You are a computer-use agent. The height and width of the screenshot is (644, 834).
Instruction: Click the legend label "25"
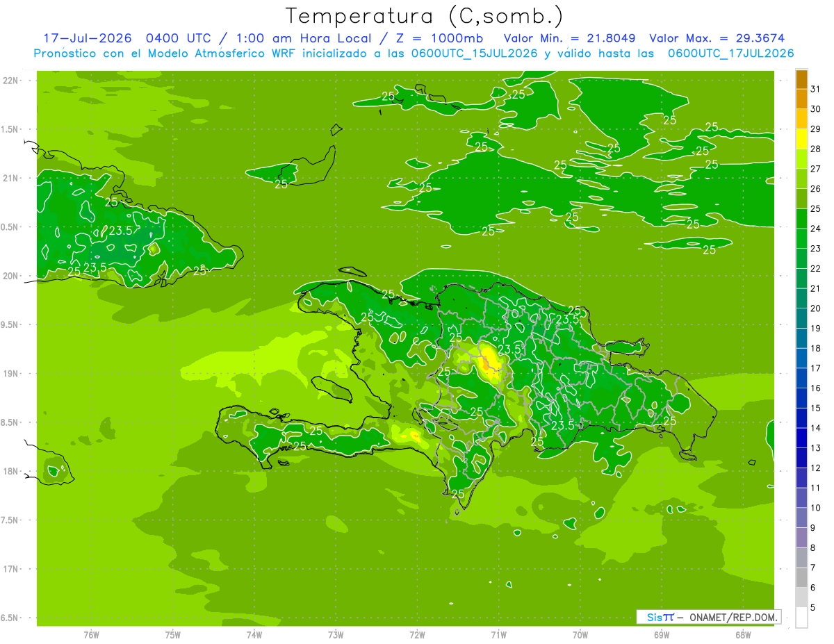coord(816,209)
